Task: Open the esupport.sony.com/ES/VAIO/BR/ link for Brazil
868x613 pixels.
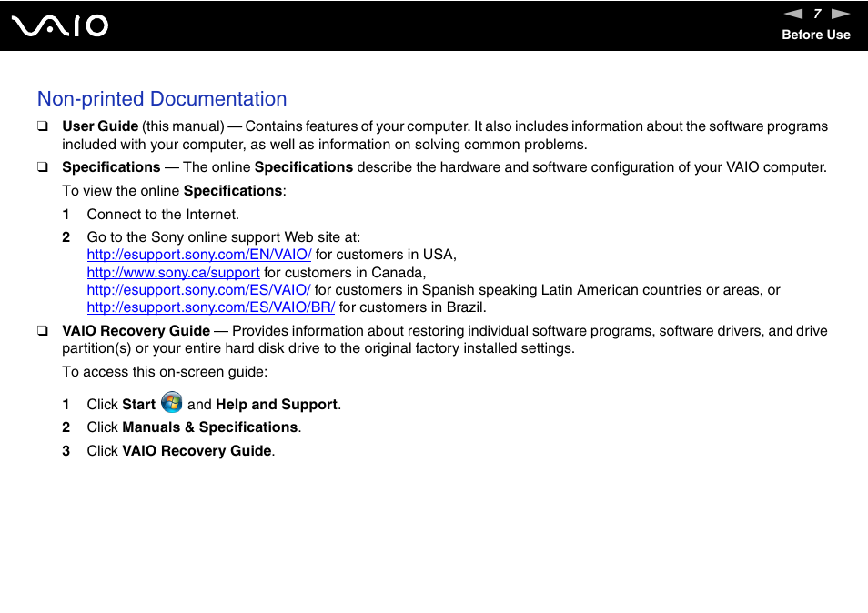Action: [x=211, y=307]
